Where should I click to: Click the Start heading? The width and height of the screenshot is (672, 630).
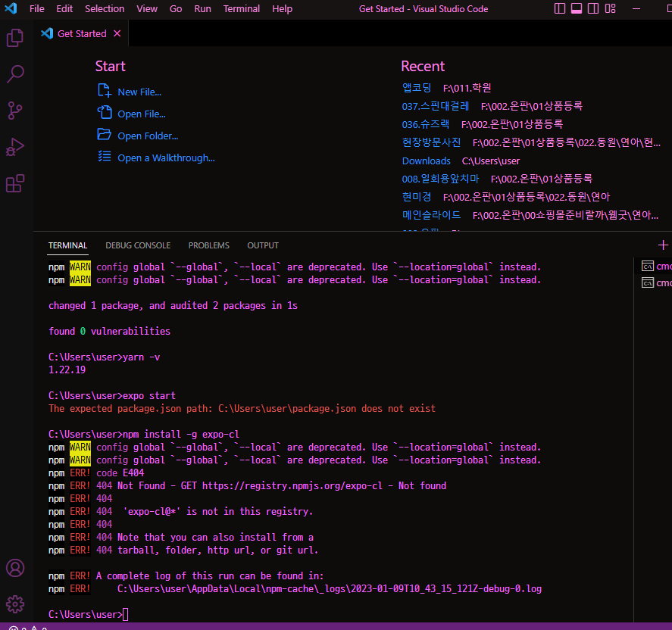pyautogui.click(x=110, y=67)
